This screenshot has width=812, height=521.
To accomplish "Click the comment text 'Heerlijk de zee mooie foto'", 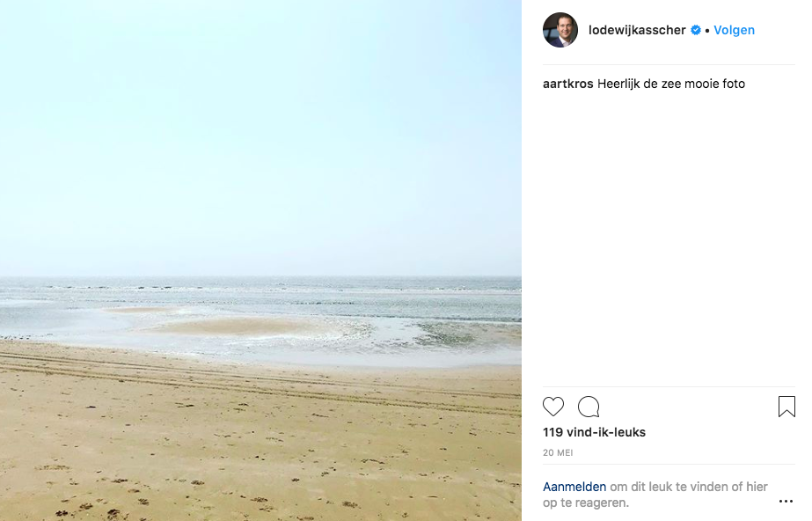I will coord(671,84).
